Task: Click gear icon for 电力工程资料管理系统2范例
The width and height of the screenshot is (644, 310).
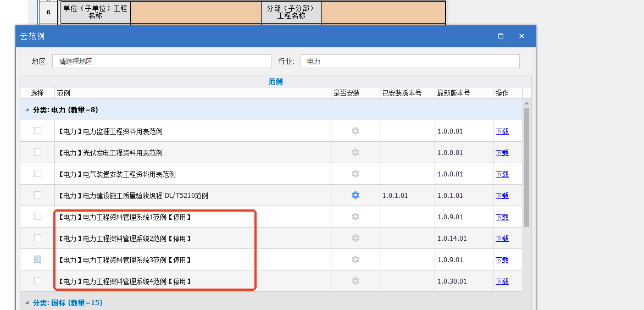Action: (356, 238)
